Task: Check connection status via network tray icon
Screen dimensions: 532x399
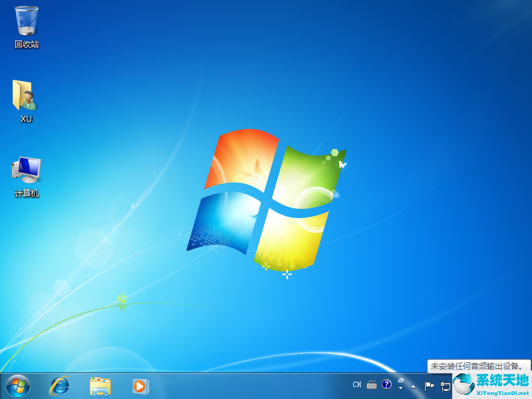Action: (x=445, y=386)
